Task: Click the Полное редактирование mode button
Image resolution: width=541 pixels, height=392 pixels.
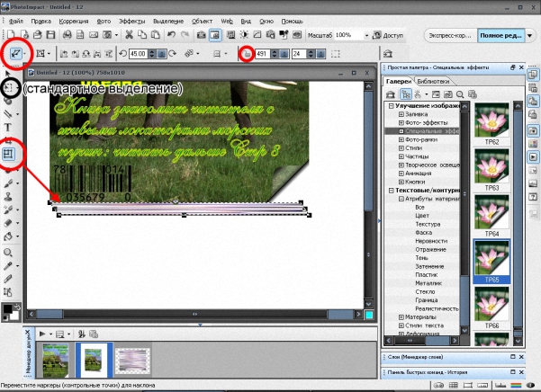Action: pyautogui.click(x=500, y=35)
